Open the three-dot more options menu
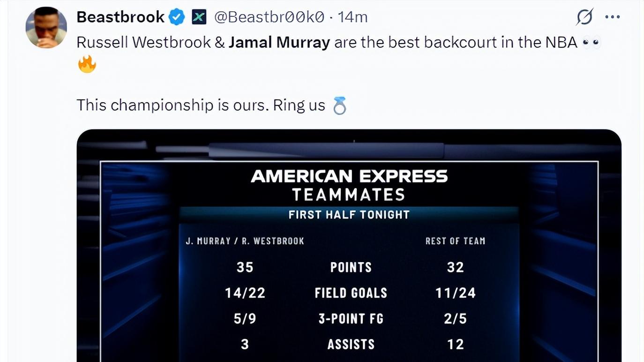 [x=613, y=17]
